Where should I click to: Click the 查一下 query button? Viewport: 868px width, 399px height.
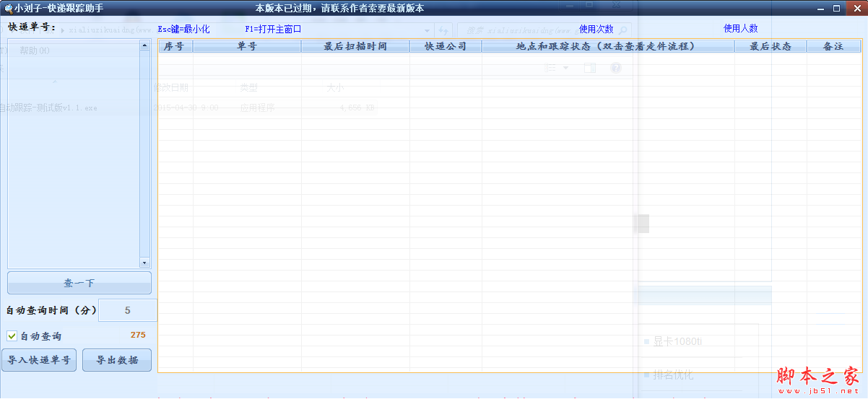pos(79,283)
